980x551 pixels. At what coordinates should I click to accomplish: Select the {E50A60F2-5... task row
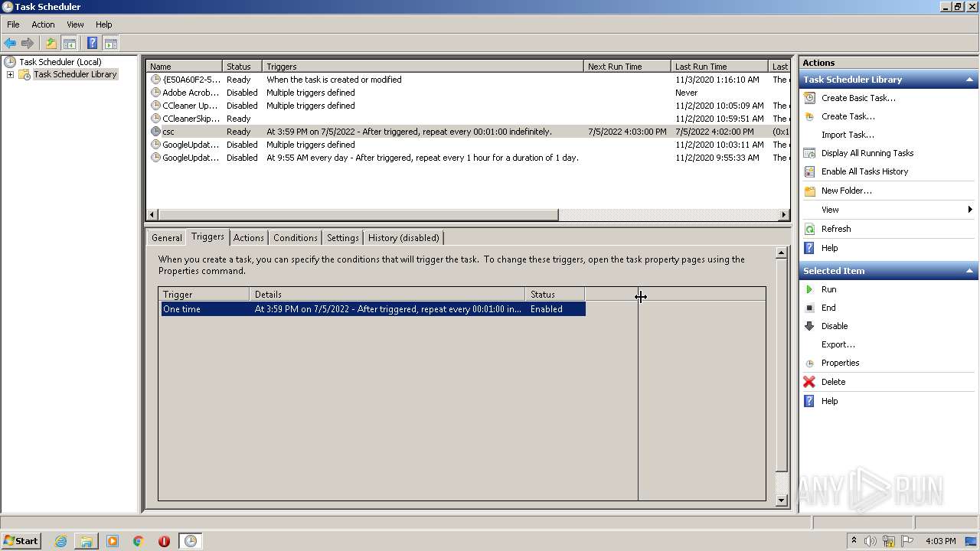tap(467, 80)
